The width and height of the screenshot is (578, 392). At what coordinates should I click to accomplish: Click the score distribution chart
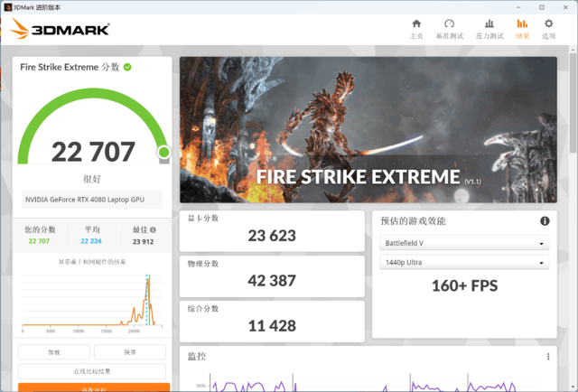[x=92, y=302]
